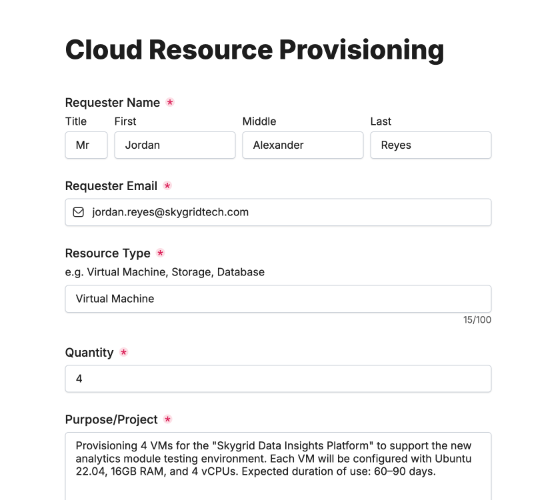
Task: Click the Requester Name label
Action: (x=113, y=103)
